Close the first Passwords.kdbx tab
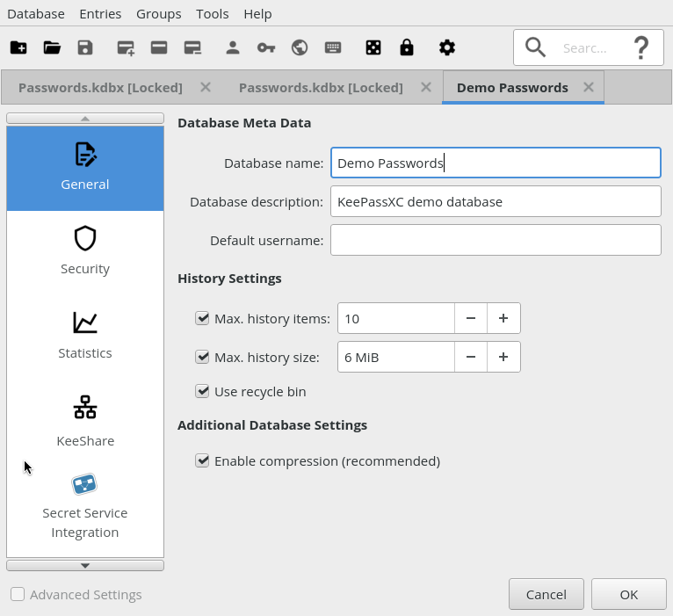 point(206,87)
